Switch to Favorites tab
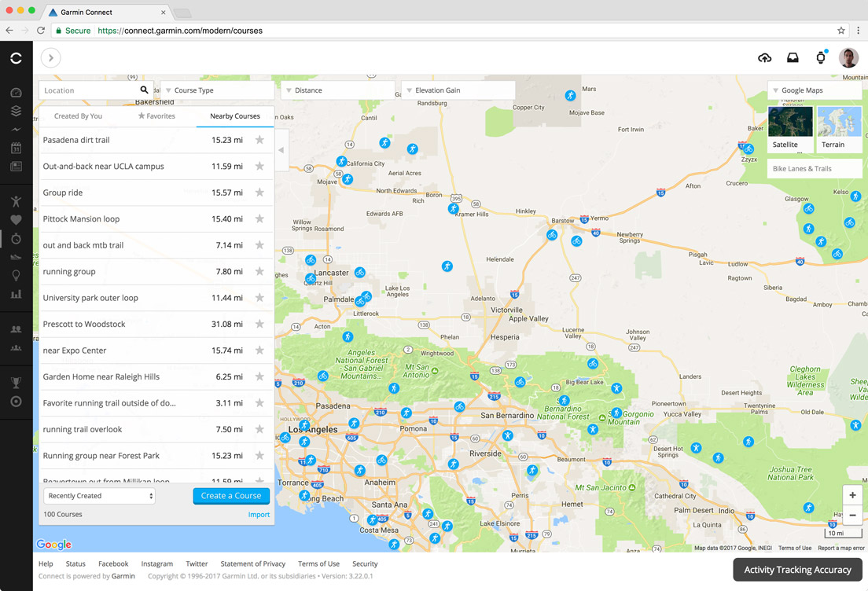 click(156, 116)
